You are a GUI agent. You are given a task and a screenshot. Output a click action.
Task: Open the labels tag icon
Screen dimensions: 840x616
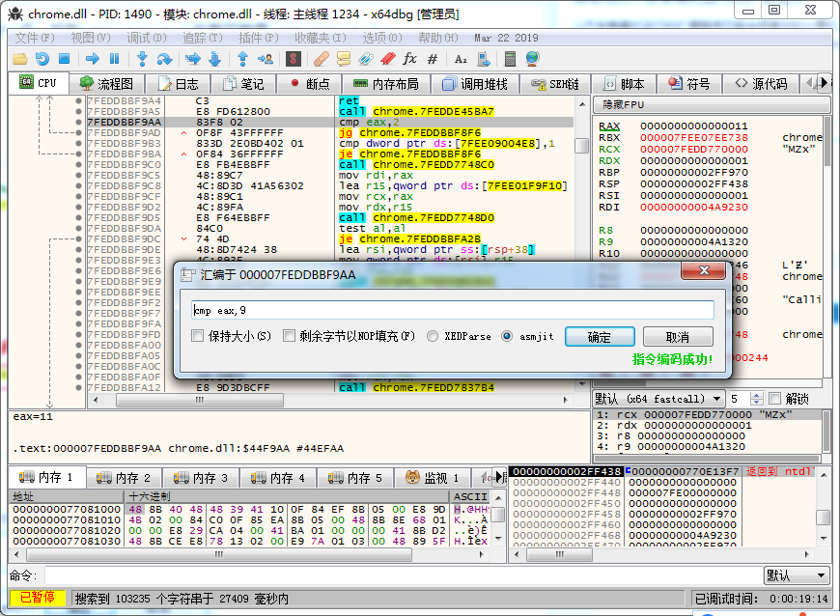point(366,59)
